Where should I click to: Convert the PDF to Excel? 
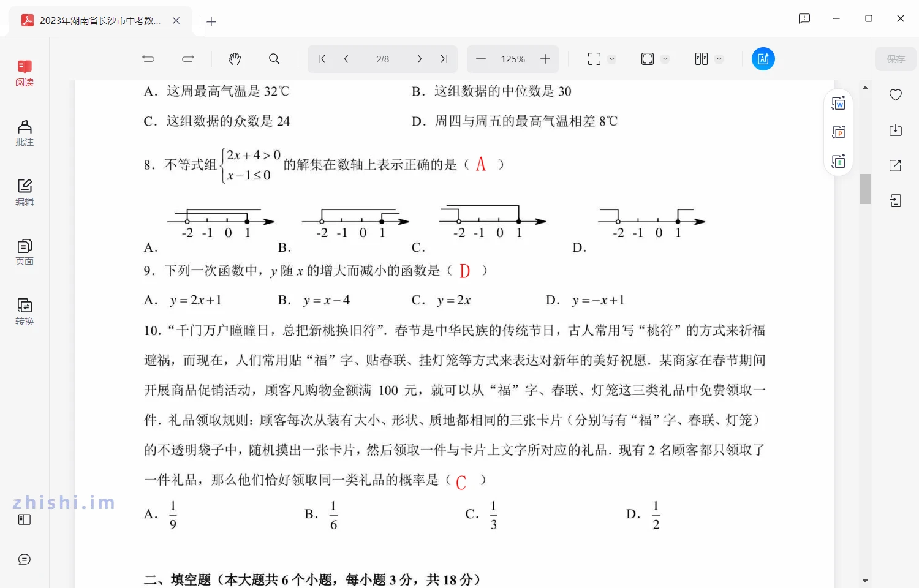coord(839,162)
